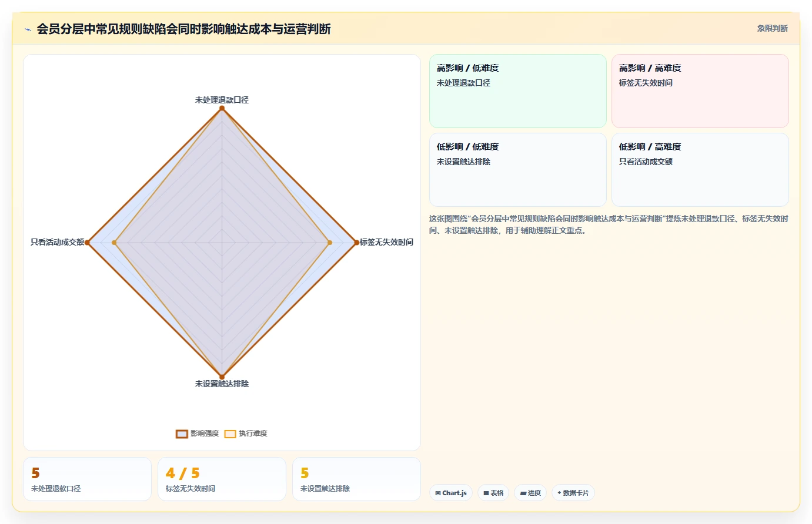The image size is (812, 524).
Task: Click the radar data point at 未设置触达排除
Action: [222, 377]
